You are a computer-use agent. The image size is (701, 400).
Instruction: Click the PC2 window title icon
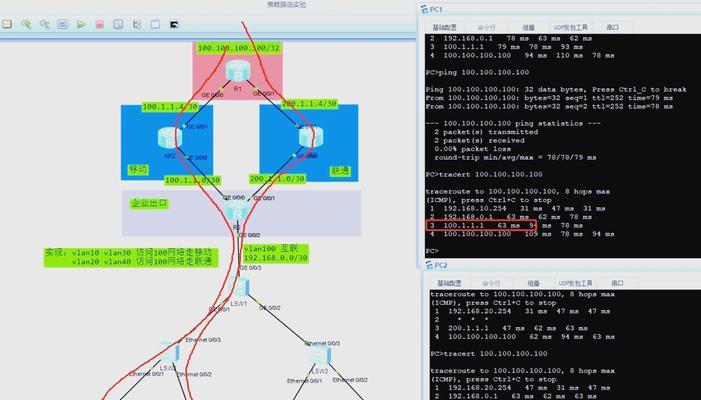[x=429, y=265]
